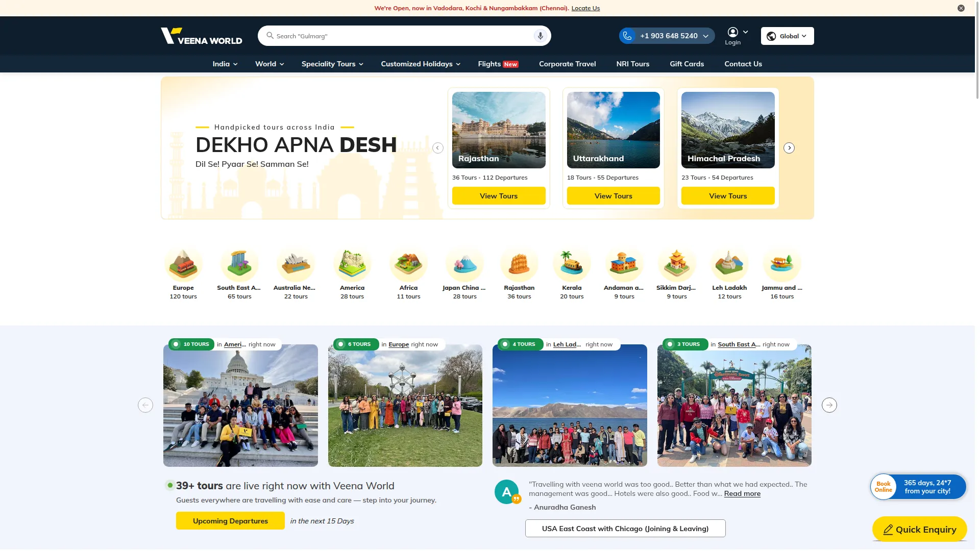The width and height of the screenshot is (980, 551).
Task: Open the Japan China destination icon
Action: tap(464, 264)
